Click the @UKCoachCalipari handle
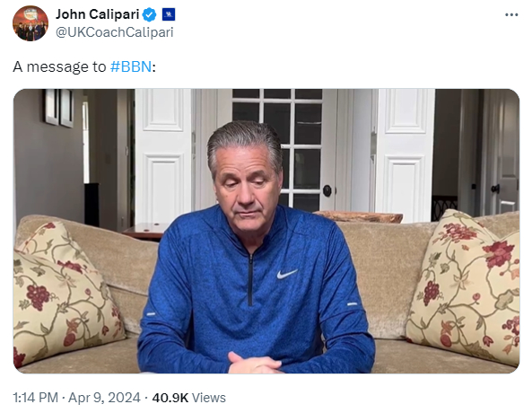The height and width of the screenshot is (413, 532). 114,32
